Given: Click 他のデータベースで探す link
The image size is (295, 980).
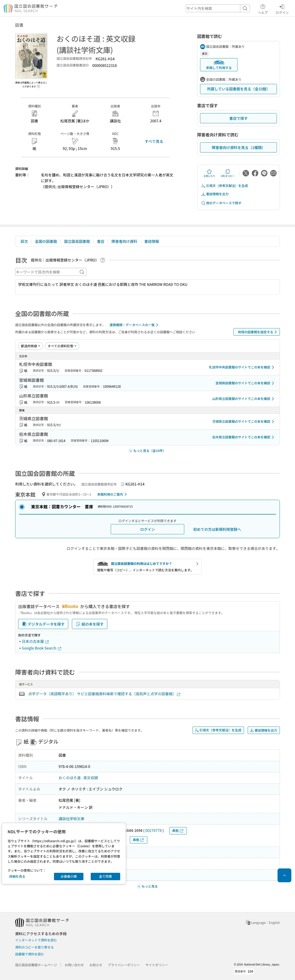Looking at the screenshot, I should coord(221,203).
